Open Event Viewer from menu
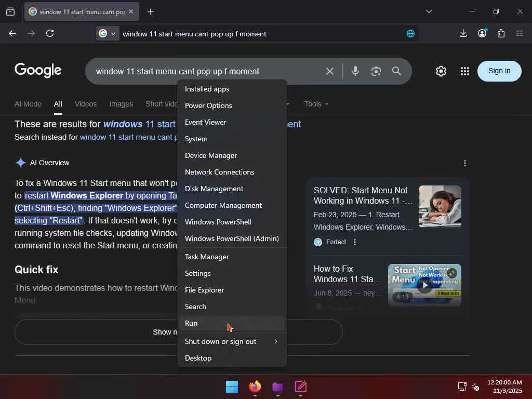Viewport: 532px width, 399px height. click(x=232, y=122)
